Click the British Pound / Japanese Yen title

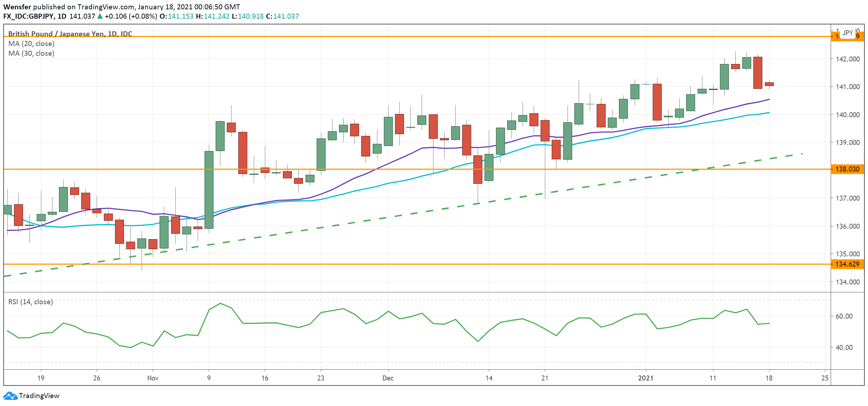[x=70, y=34]
